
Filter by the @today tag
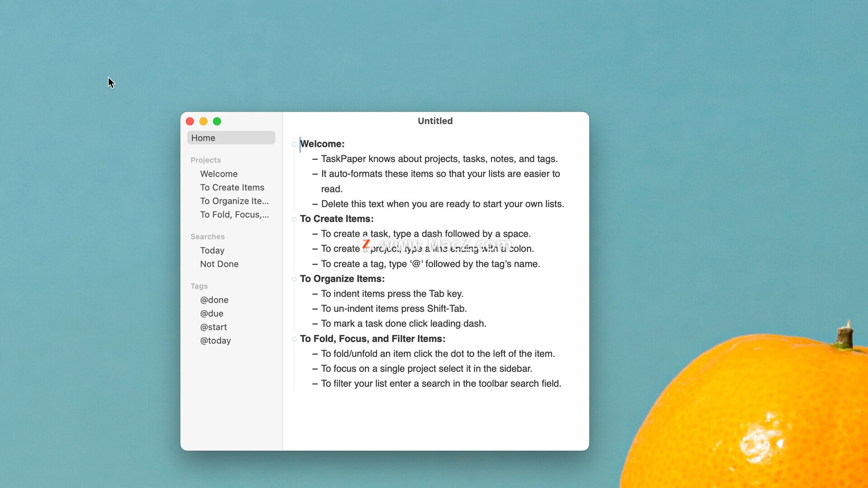point(215,341)
